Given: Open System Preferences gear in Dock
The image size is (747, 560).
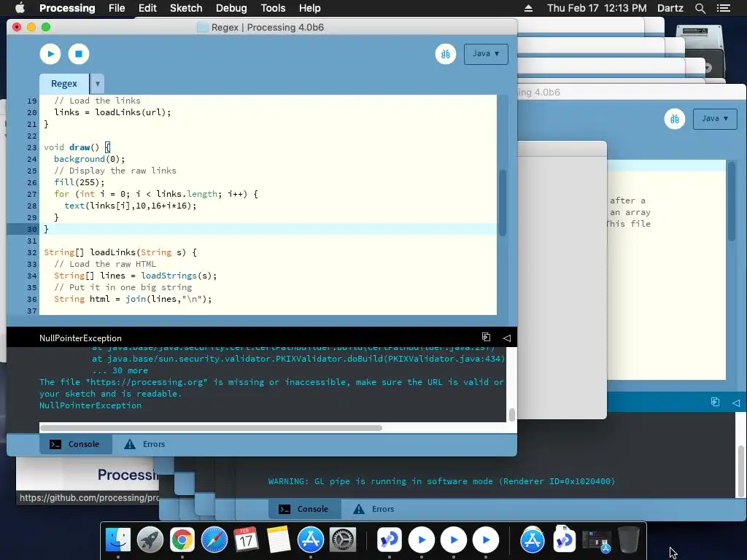Looking at the screenshot, I should tap(343, 540).
